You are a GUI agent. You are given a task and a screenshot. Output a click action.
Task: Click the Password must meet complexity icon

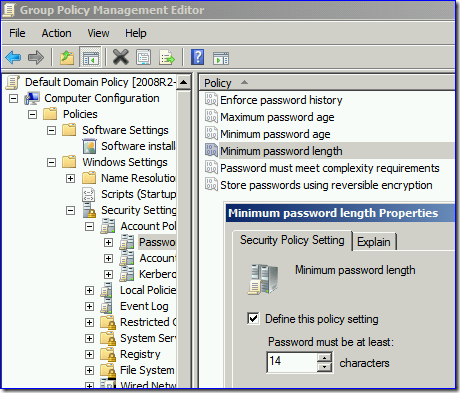tap(211, 167)
